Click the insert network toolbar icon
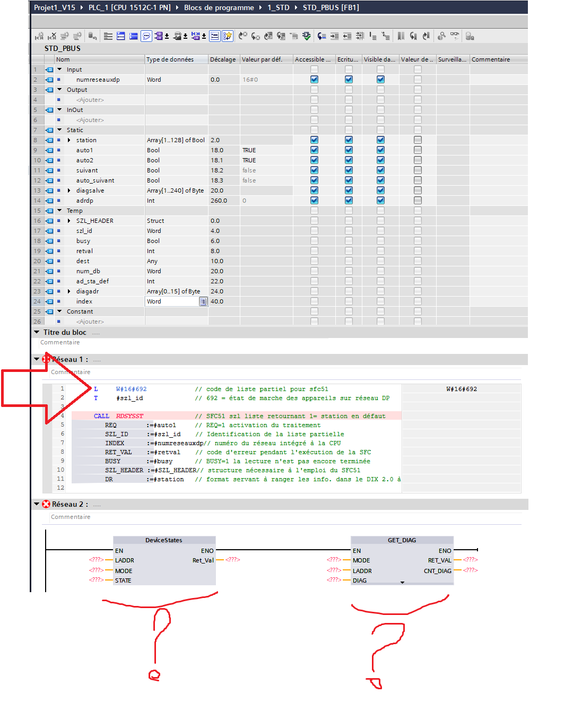 click(x=39, y=36)
